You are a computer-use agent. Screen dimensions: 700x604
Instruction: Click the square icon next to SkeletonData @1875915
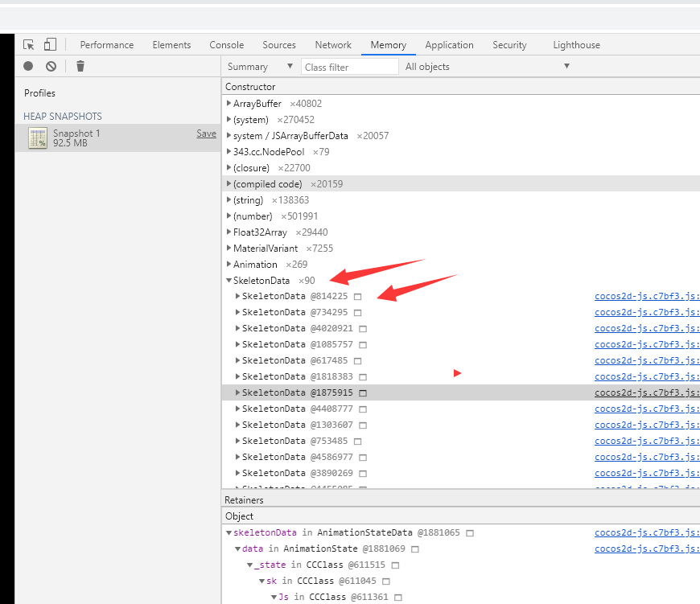point(363,393)
